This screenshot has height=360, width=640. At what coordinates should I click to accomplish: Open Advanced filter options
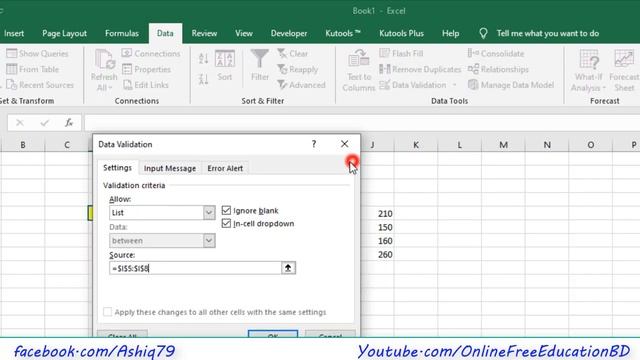301,85
